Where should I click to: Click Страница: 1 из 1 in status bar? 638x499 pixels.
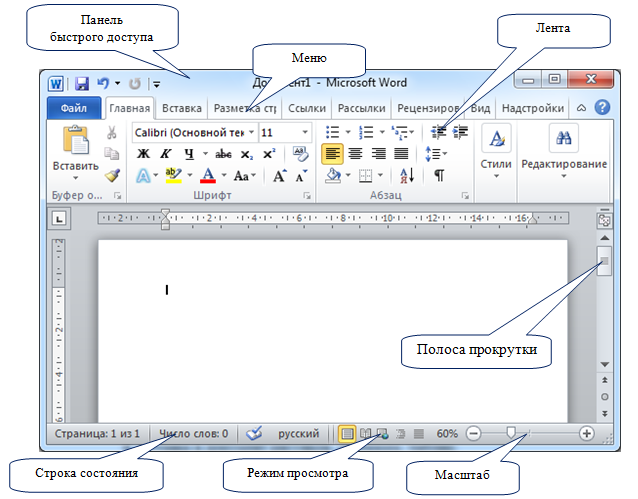coord(97,434)
